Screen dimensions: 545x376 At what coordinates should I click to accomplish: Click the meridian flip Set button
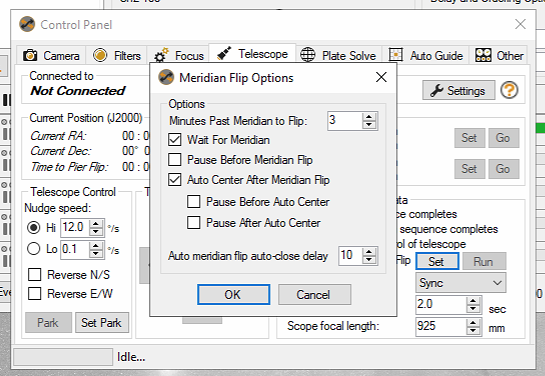437,261
